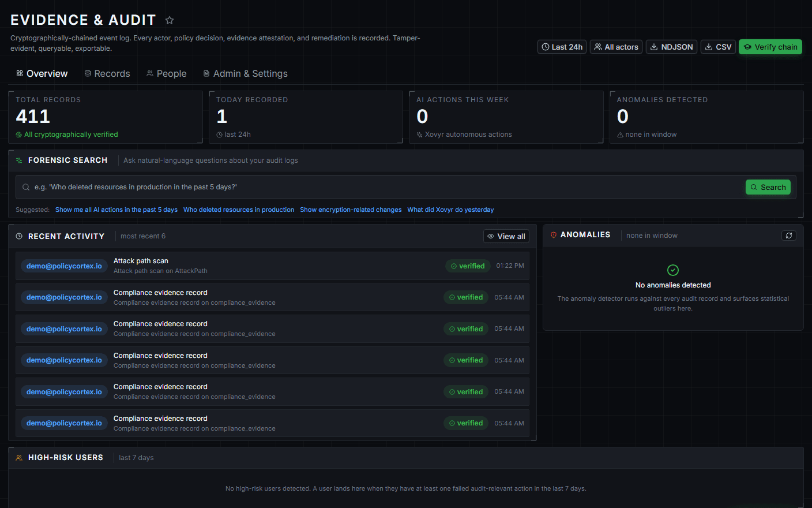Select suggestion 'Show me all AI actions in the past 5 days'
The width and height of the screenshot is (812, 508).
click(116, 210)
